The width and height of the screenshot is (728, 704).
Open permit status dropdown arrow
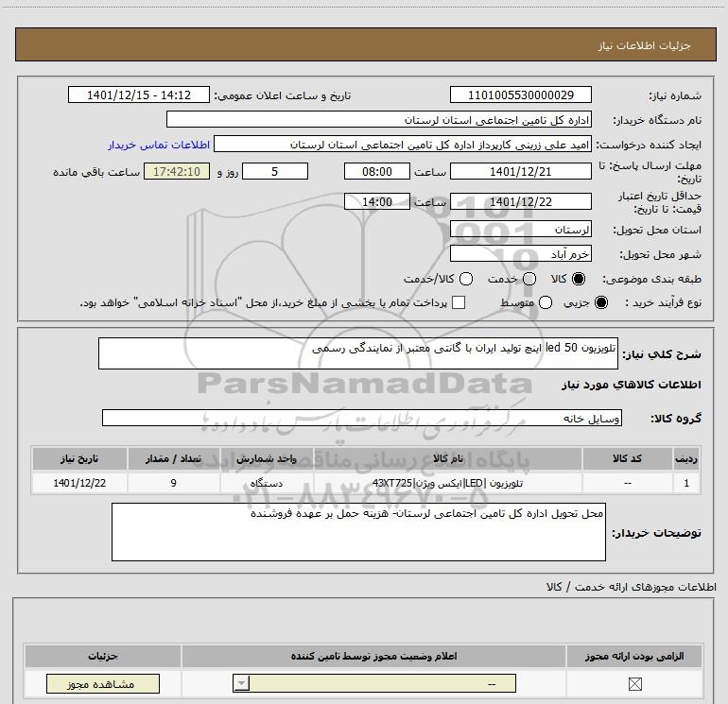coord(241,683)
